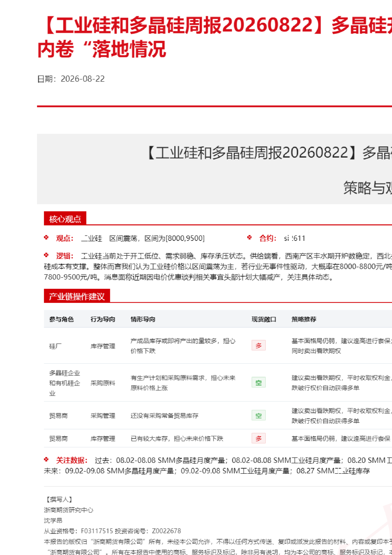Click author name 沈学昂
Viewport: 392px width, 555px height.
tap(53, 521)
